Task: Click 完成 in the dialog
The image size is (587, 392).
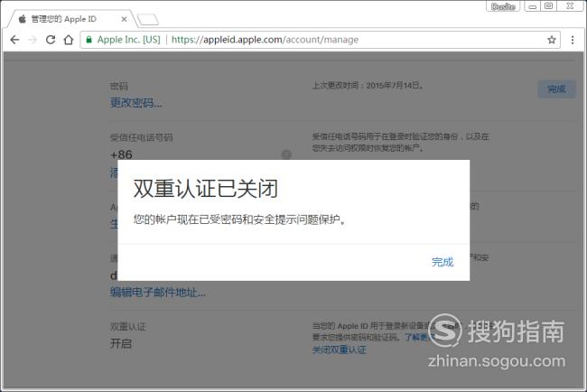Action: (x=443, y=262)
